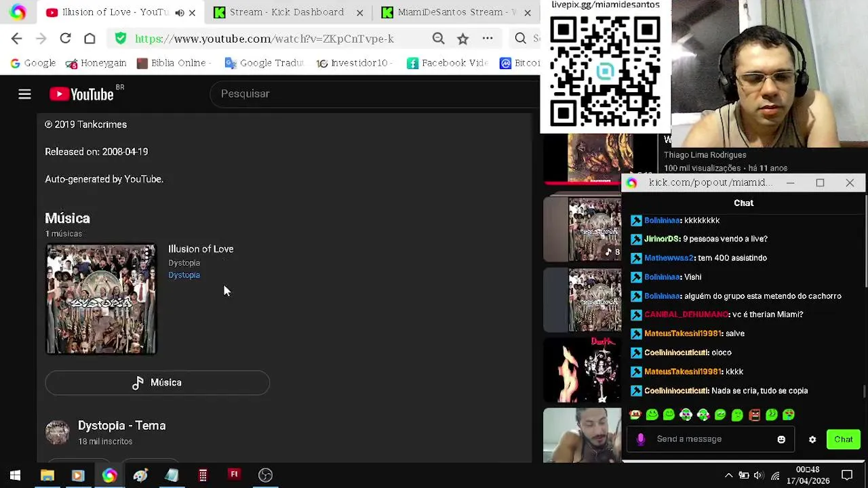
Task: Click the CANIBAL_DEHUMANO username in chat
Action: [686, 314]
